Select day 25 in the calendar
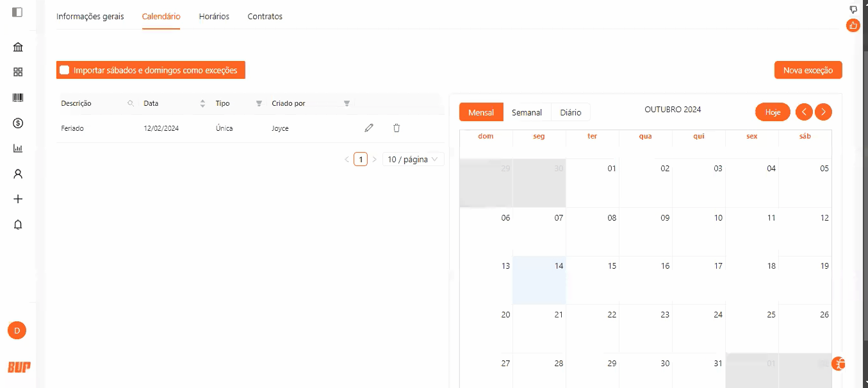This screenshot has height=388, width=868. (752, 328)
